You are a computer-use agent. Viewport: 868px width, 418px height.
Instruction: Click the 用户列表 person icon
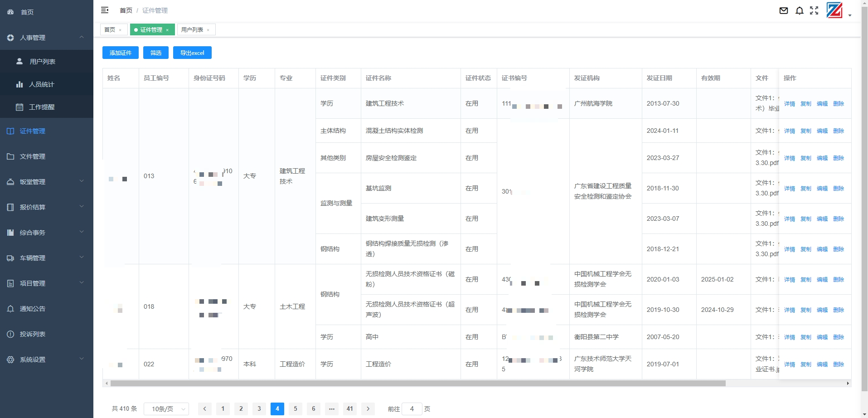19,61
